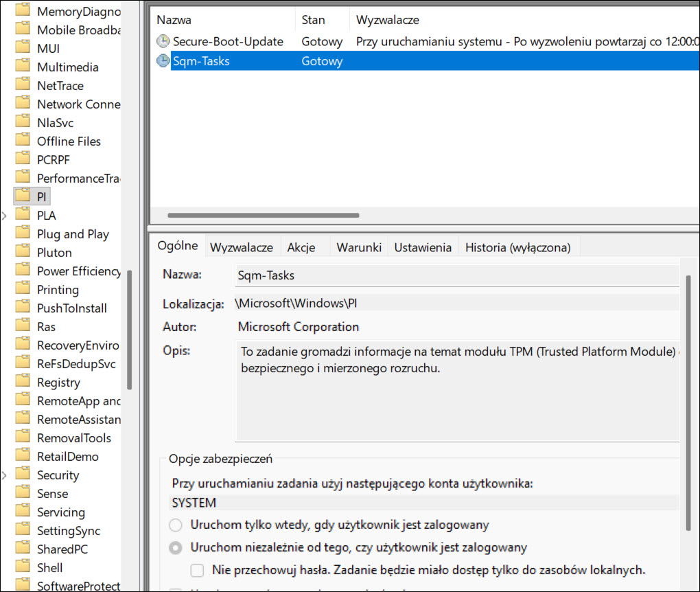Select the Multimedia folder icon
The height and width of the screenshot is (592, 700).
[23, 67]
